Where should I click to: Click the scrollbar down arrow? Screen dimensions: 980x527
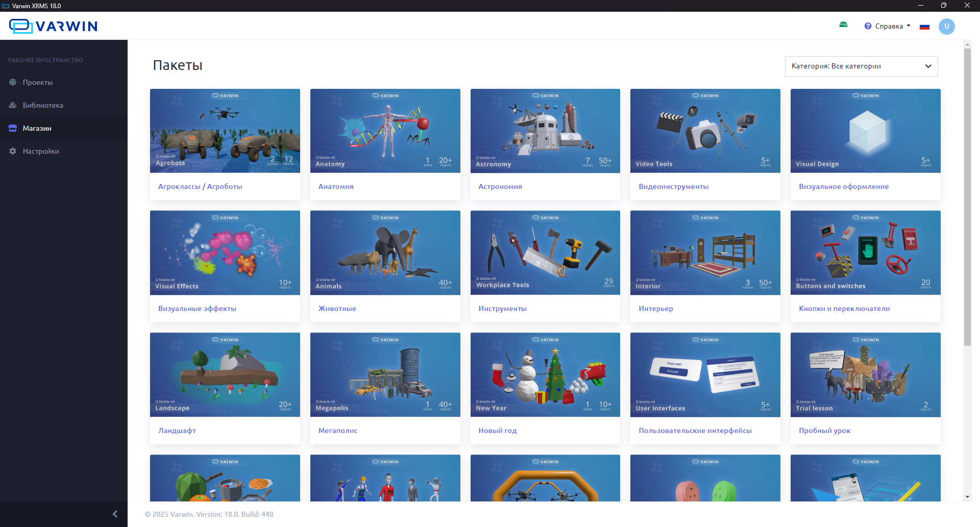click(967, 497)
